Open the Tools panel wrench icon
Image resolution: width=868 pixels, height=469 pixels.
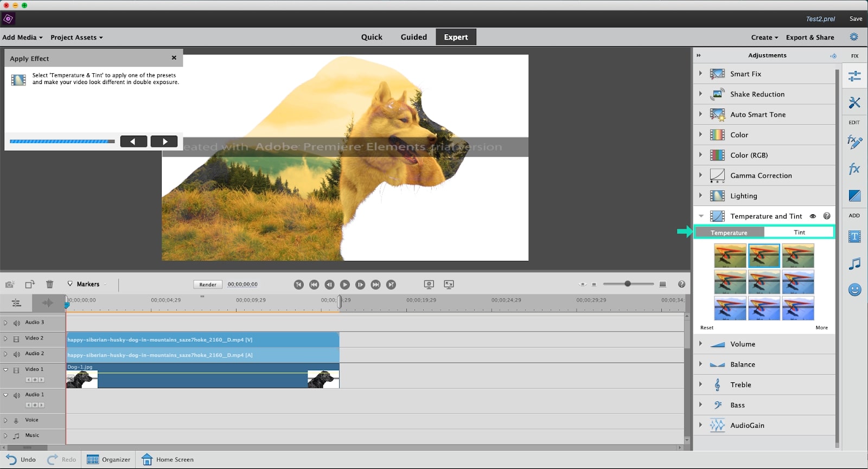(x=854, y=102)
